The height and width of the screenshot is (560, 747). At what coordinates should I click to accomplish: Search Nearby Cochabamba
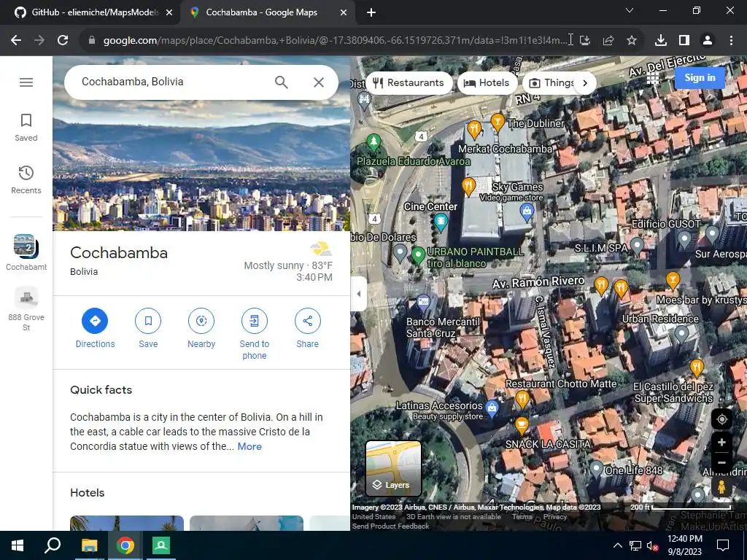point(201,328)
